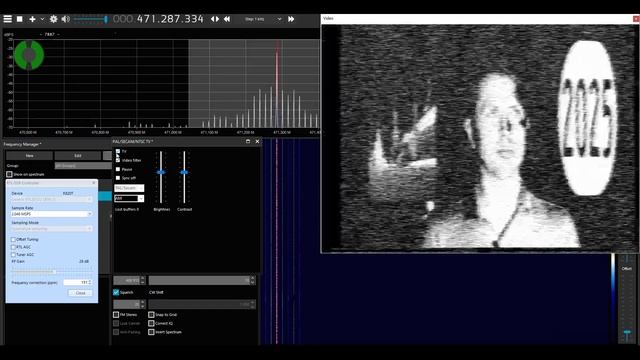Enable Snap to Grid checkbox
The width and height of the screenshot is (640, 360).
click(x=151, y=315)
